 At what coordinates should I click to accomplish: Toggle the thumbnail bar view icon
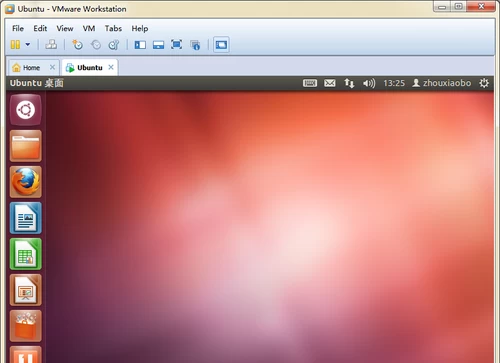tap(158, 45)
